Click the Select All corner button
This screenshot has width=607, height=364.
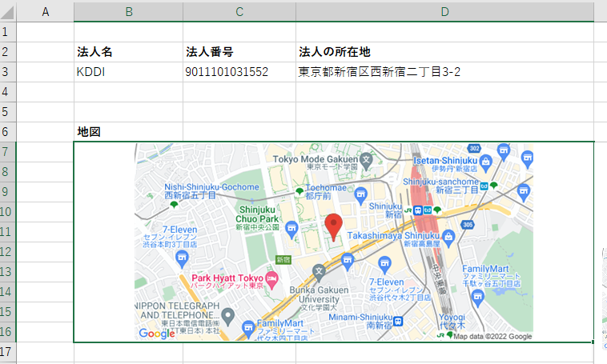7,11
